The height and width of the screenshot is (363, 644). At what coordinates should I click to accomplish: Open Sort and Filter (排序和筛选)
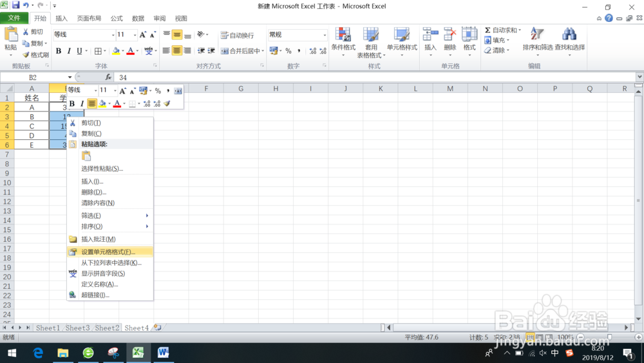[538, 41]
